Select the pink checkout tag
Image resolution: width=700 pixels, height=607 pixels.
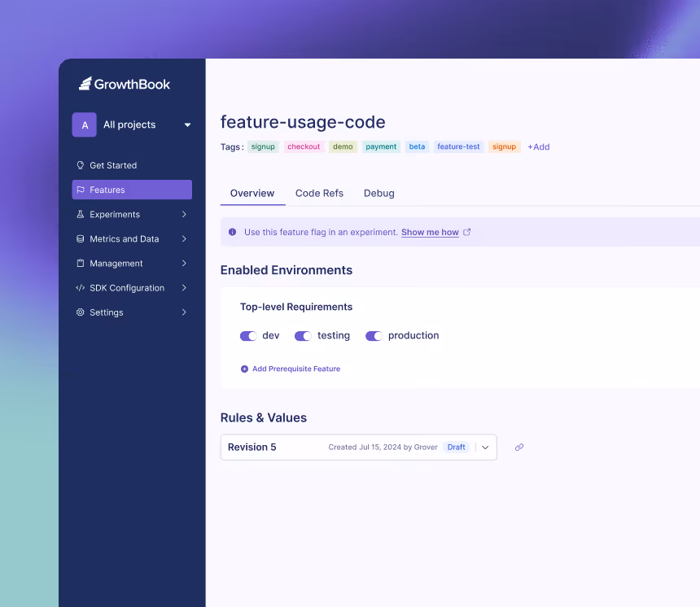pos(304,146)
